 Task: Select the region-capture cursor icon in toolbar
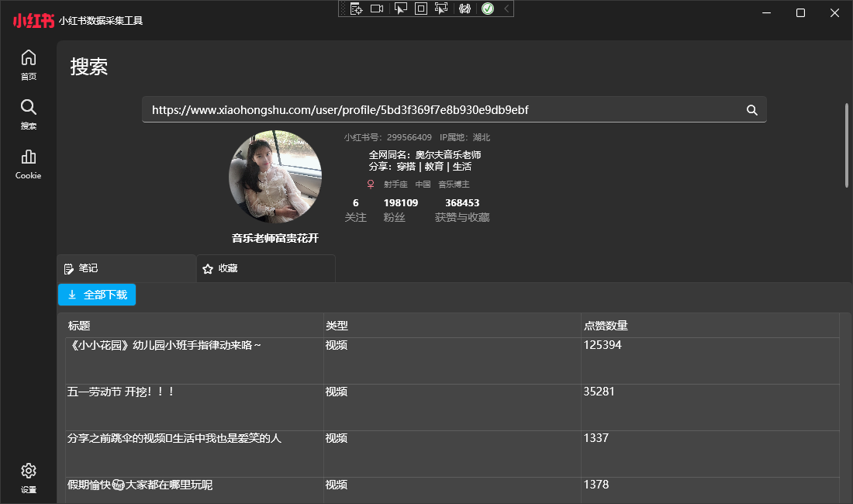tap(440, 9)
